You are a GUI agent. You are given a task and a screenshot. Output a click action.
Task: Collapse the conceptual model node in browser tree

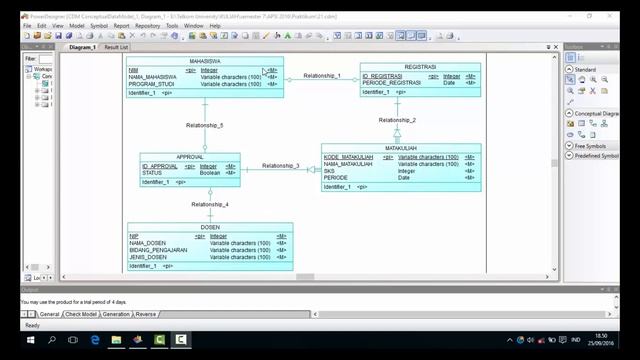point(29,76)
